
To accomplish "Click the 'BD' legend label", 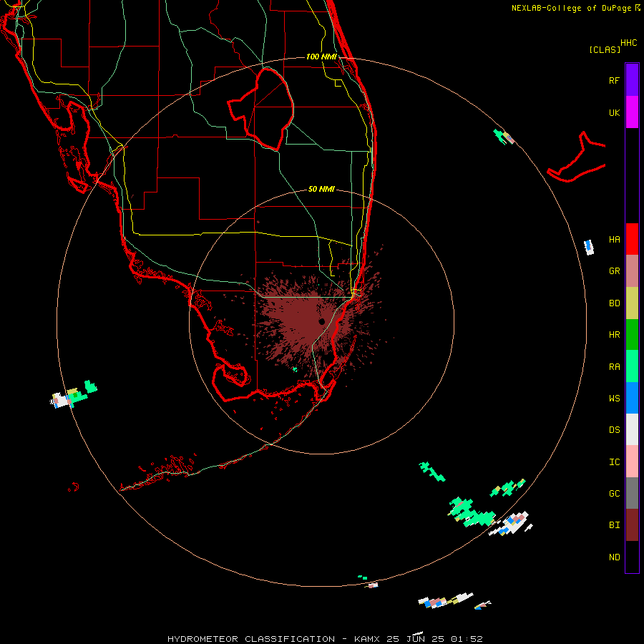I will click(614, 303).
